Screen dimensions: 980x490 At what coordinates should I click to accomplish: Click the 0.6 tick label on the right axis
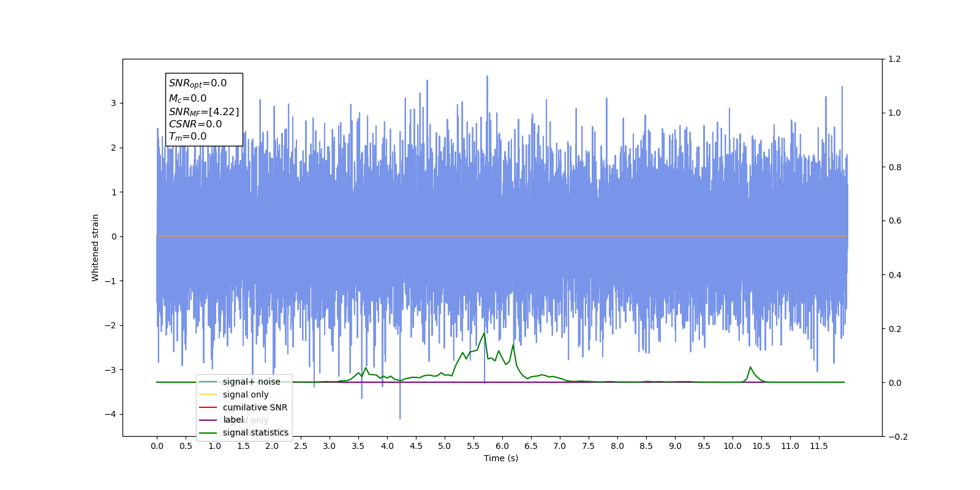pos(895,221)
